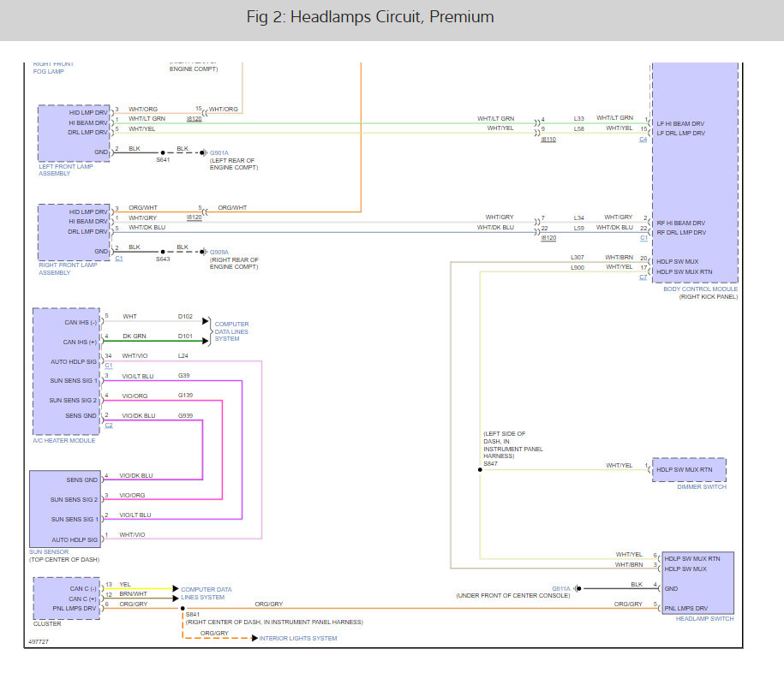Click the L900 circuit number
The image size is (784, 673).
[578, 268]
